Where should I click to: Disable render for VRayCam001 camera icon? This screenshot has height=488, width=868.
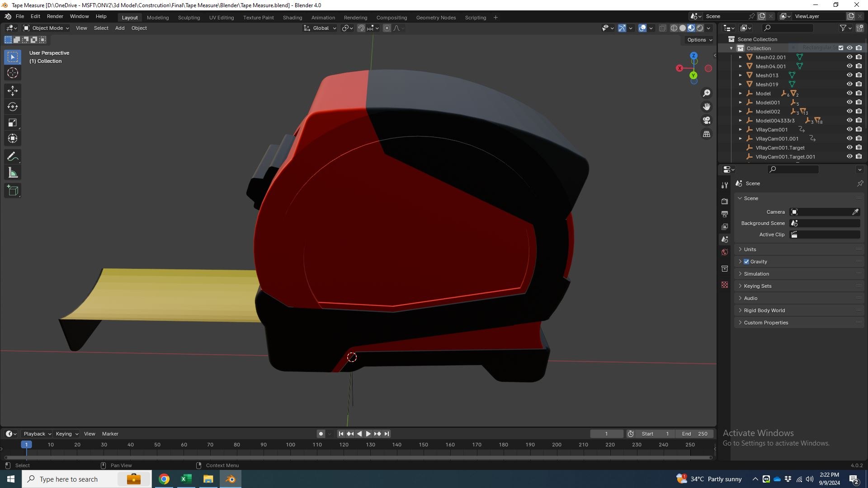(x=859, y=130)
